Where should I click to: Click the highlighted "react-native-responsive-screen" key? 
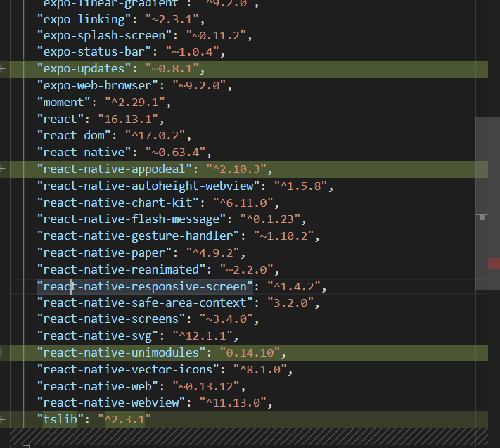pyautogui.click(x=145, y=286)
